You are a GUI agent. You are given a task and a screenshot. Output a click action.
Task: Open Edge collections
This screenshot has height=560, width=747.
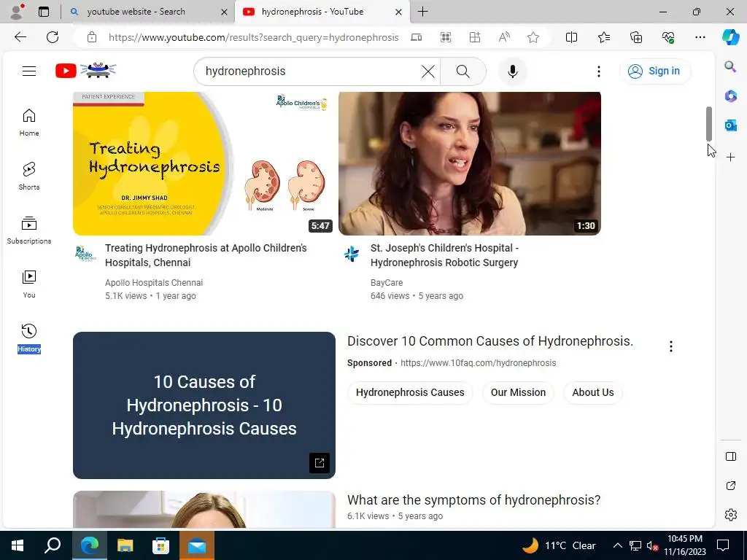tap(636, 37)
